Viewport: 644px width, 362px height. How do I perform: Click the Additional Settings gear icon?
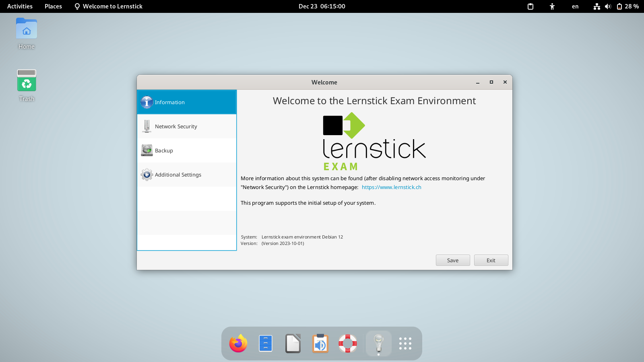pyautogui.click(x=147, y=175)
